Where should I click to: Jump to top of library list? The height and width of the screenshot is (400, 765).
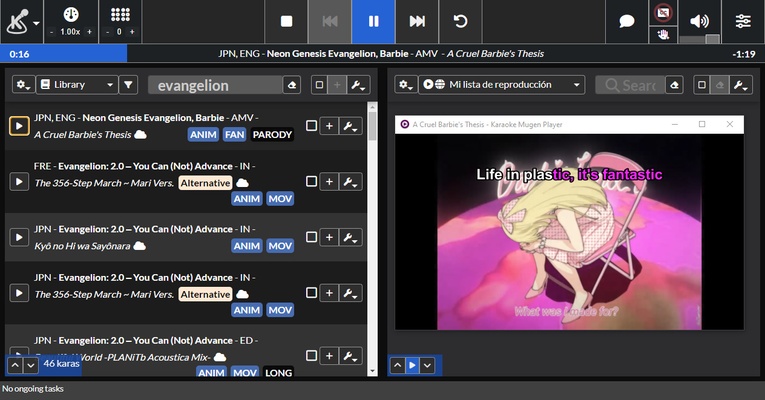pyautogui.click(x=15, y=365)
